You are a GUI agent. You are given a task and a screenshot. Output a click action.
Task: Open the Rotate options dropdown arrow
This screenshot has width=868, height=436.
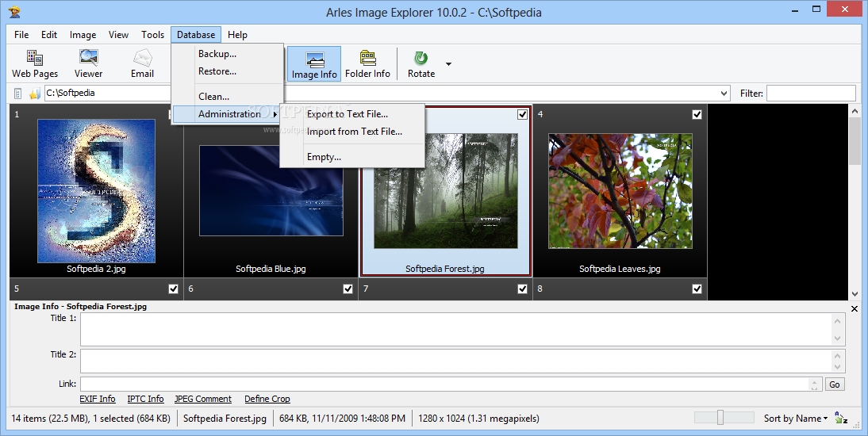[448, 64]
